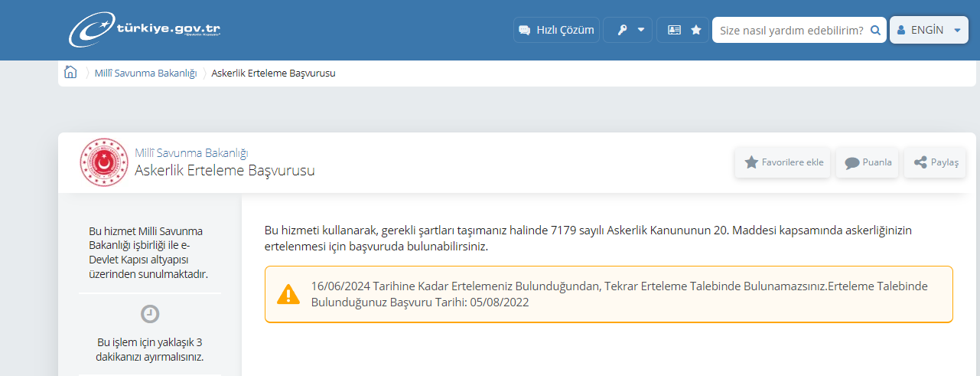Open Hızlı Çözüm quick help

(x=556, y=30)
